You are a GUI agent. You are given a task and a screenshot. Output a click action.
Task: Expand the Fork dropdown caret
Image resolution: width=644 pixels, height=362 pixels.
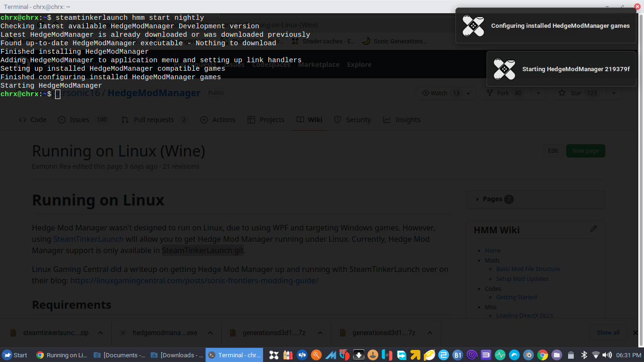[x=538, y=93]
